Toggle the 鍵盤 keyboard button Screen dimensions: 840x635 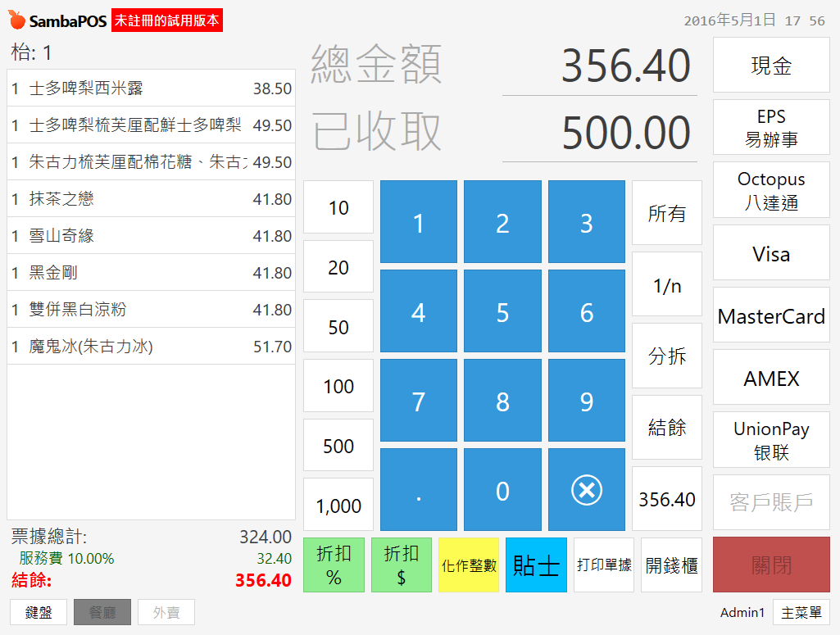tap(39, 612)
